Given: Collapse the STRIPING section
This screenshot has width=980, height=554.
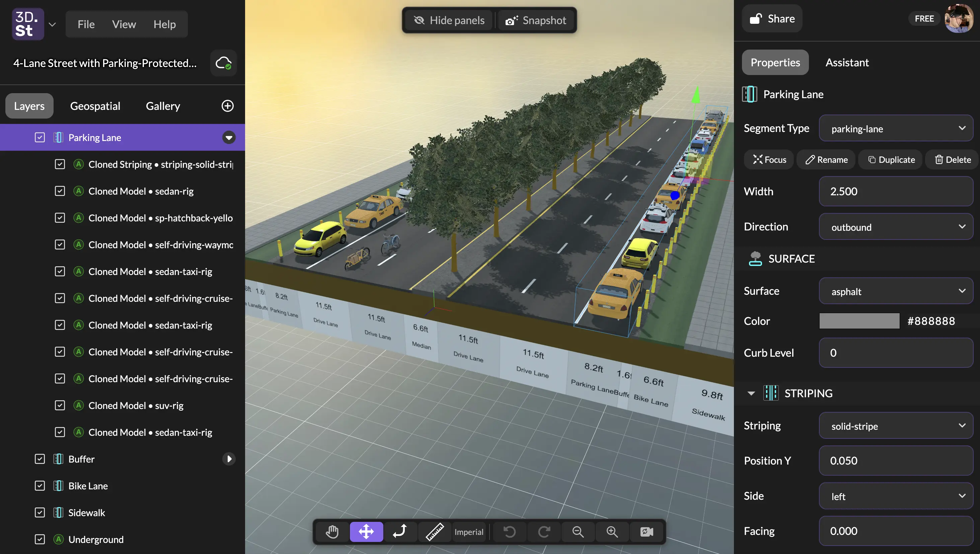Looking at the screenshot, I should [x=751, y=393].
